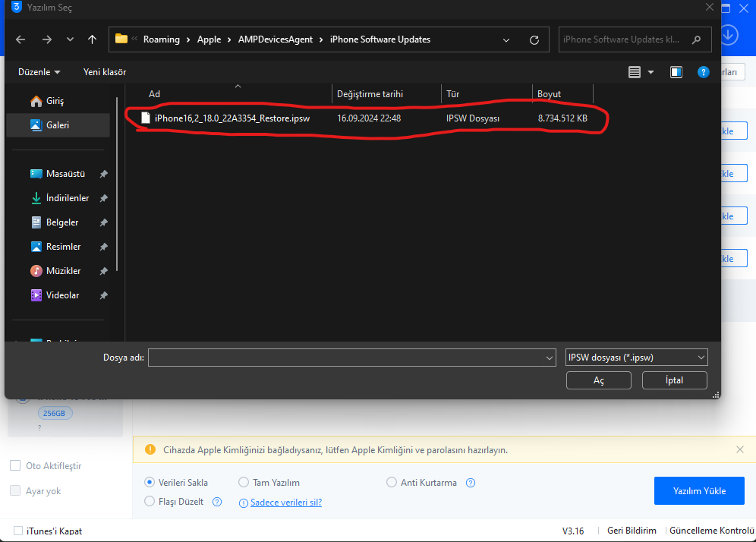The image size is (756, 542).
Task: Open view options dropdown arrow
Action: click(651, 72)
